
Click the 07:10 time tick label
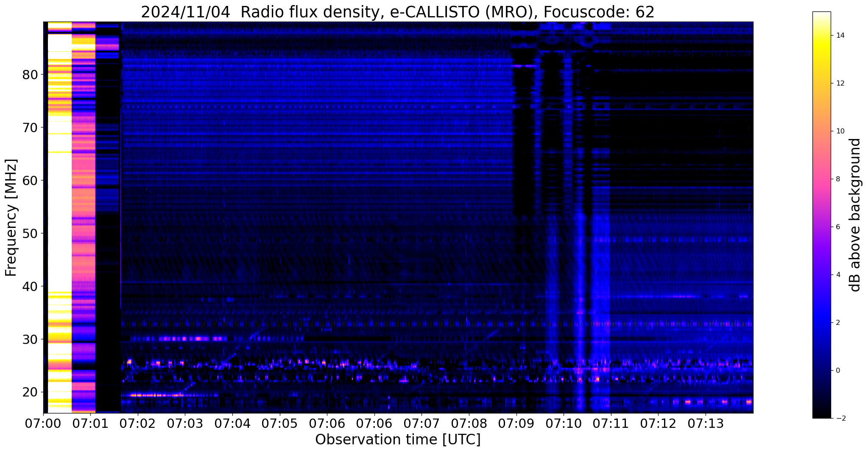(x=564, y=423)
